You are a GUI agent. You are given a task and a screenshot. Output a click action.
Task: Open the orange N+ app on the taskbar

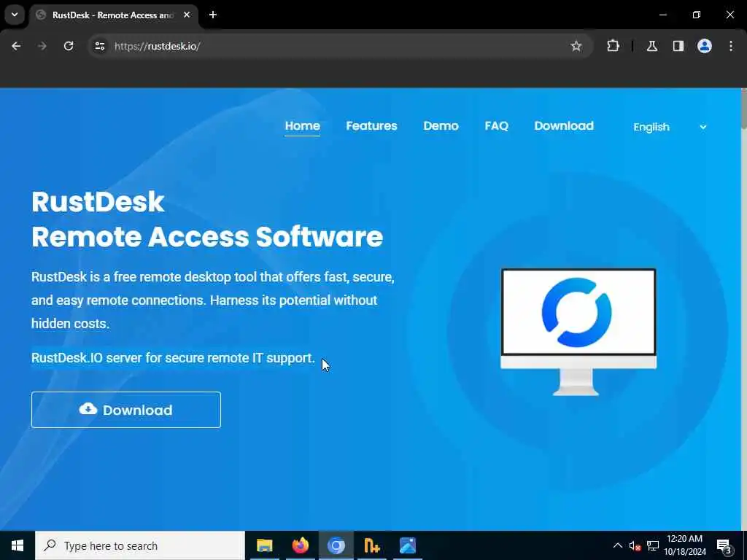tap(371, 545)
